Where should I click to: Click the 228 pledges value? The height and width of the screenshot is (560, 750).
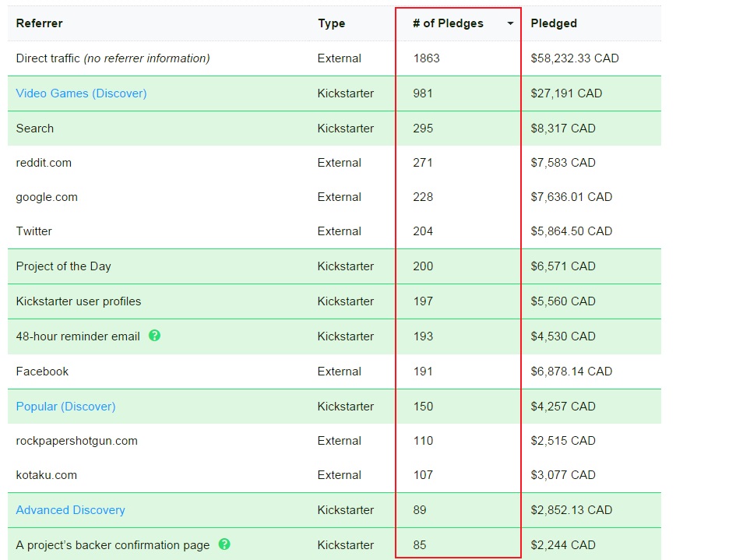click(423, 197)
